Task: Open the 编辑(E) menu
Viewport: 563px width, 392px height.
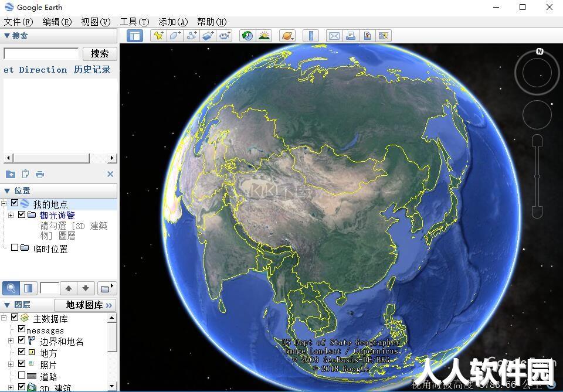Action: 57,22
